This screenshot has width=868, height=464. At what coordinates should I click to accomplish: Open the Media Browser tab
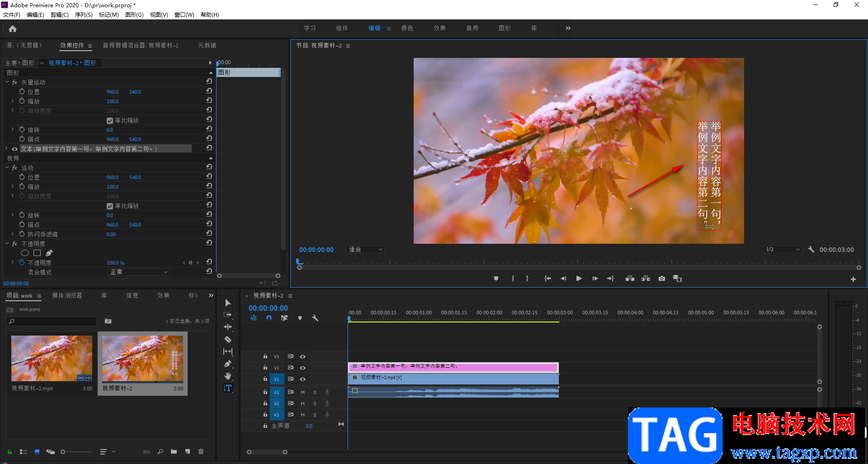(67, 295)
